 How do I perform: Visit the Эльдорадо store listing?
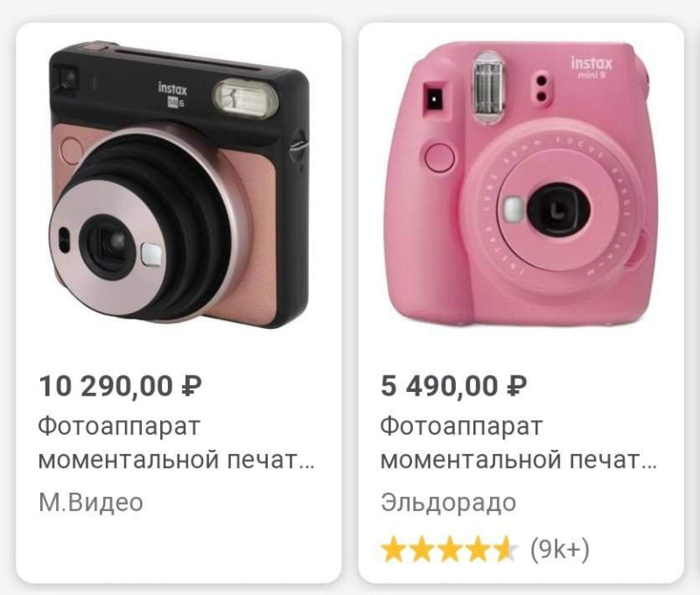click(448, 502)
